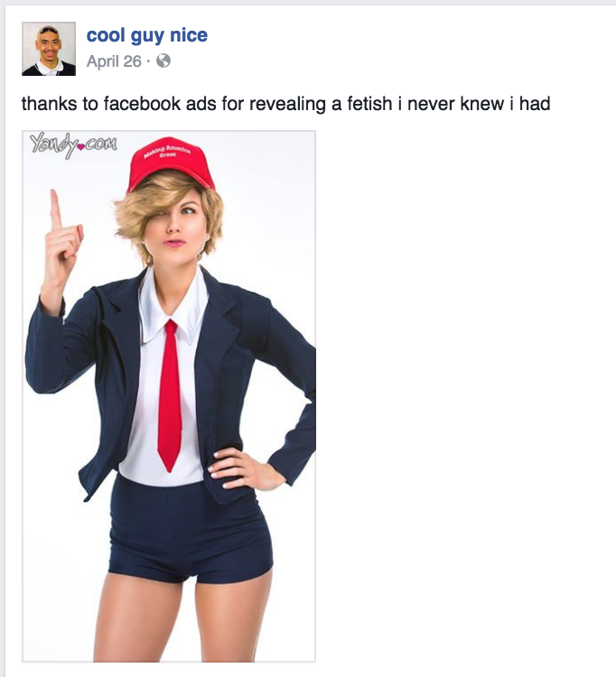
Task: Click the "Making America Great" cap text
Action: pyautogui.click(x=168, y=152)
